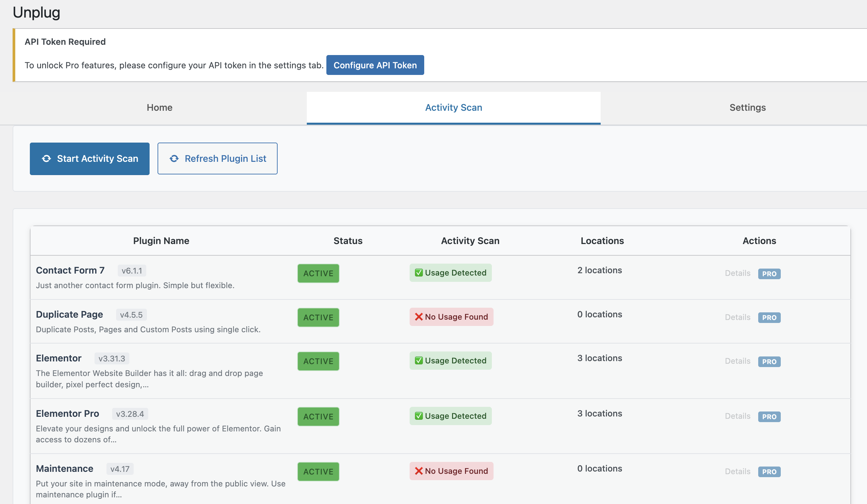Select the Activity Scan tab
This screenshot has width=867, height=504.
coord(453,108)
